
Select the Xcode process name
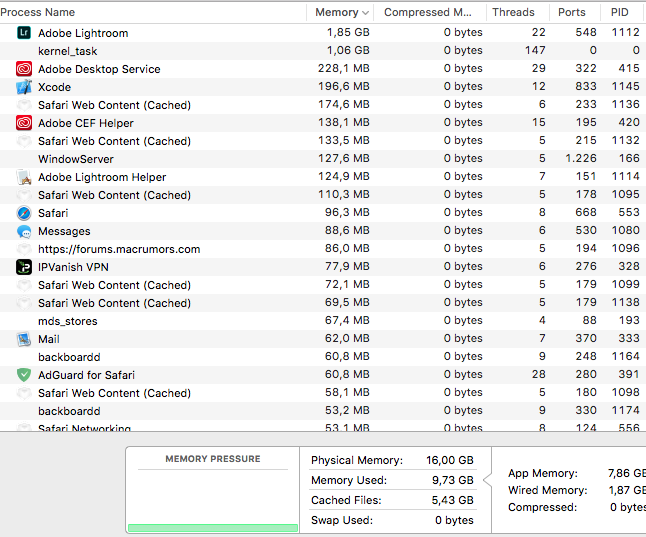[x=54, y=87]
